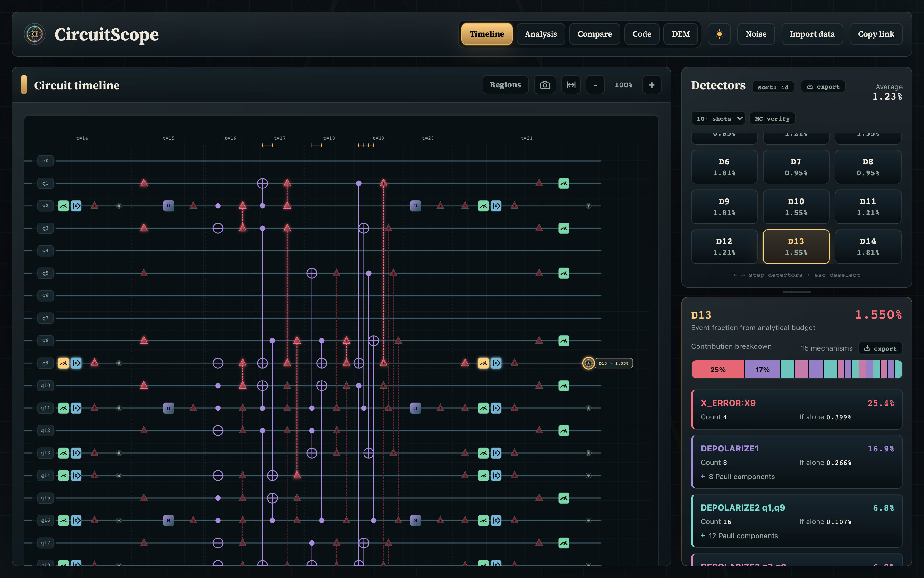Image resolution: width=924 pixels, height=578 pixels.
Task: Fit timeline to width icon
Action: [571, 85]
